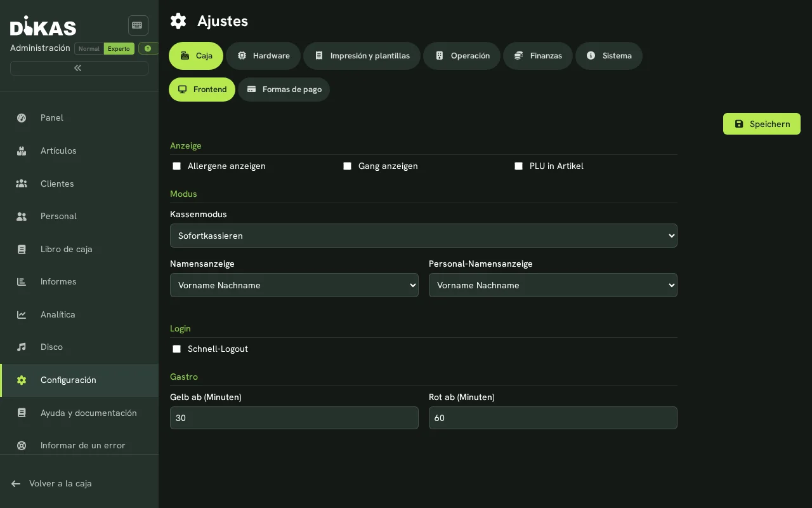Enable the Schnell-Logout checkbox
The height and width of the screenshot is (508, 812).
click(176, 349)
